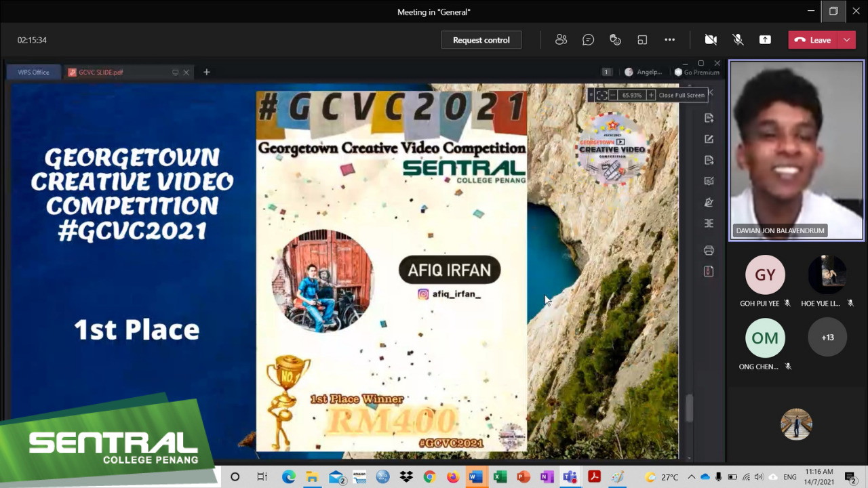Open the breakout rooms icon
Screen dimensions: 868x488
642,40
